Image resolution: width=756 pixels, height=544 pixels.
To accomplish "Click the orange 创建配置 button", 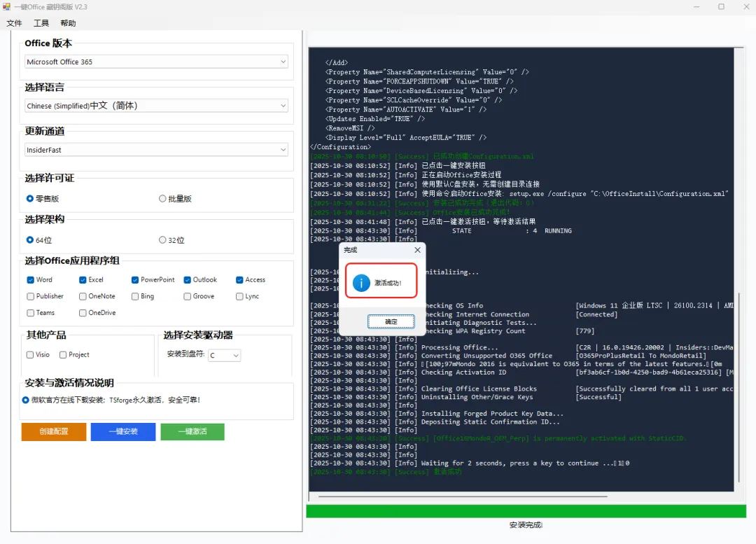I will (53, 432).
